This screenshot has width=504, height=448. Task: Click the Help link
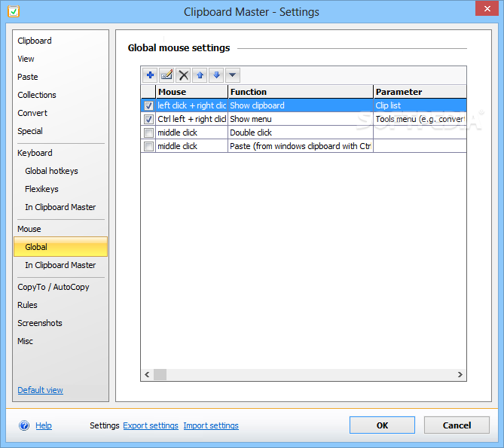pos(44,425)
